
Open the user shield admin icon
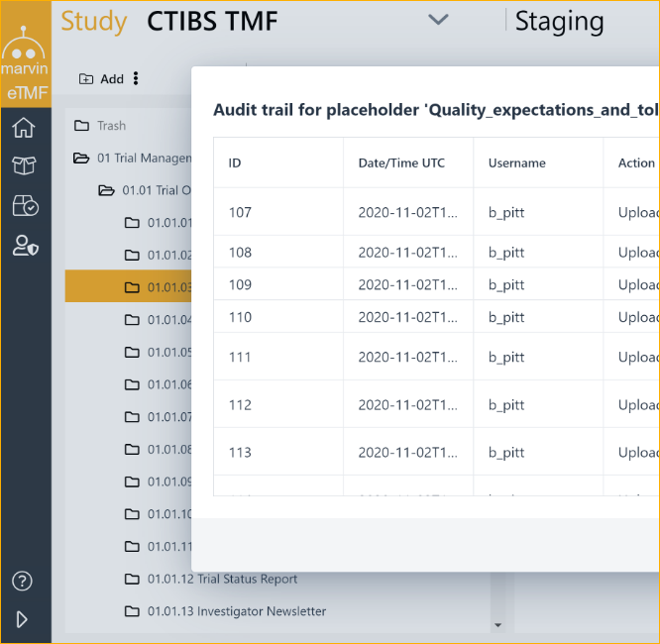(x=25, y=246)
